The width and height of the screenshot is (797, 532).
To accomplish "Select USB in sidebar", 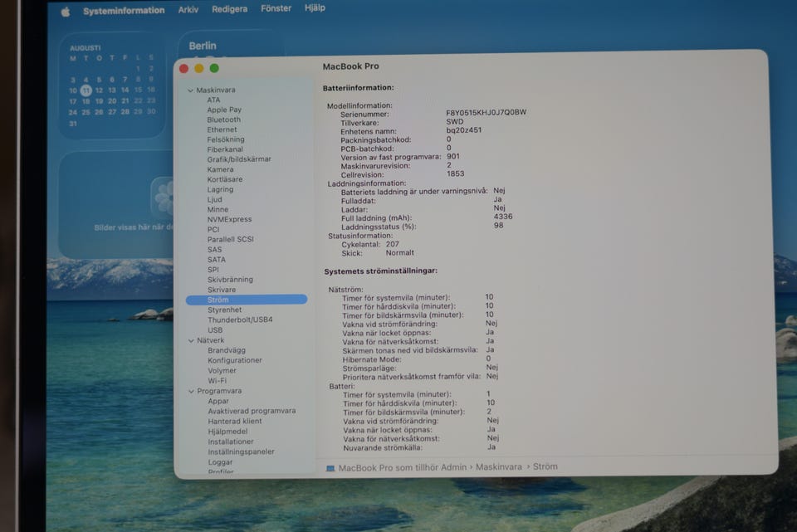I will tap(215, 329).
